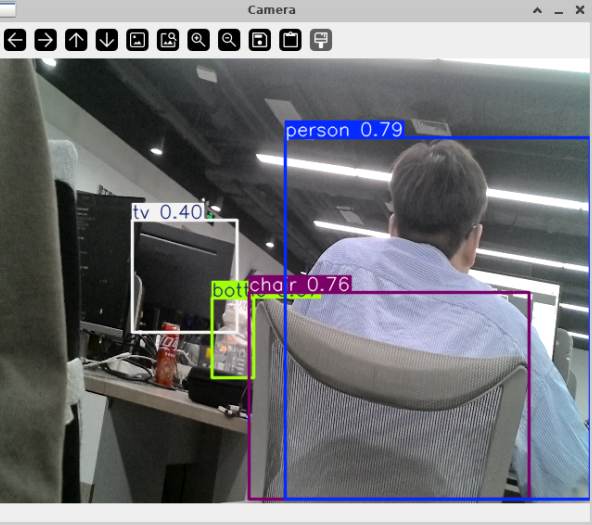
Task: Click the Camera window title
Action: [x=271, y=10]
